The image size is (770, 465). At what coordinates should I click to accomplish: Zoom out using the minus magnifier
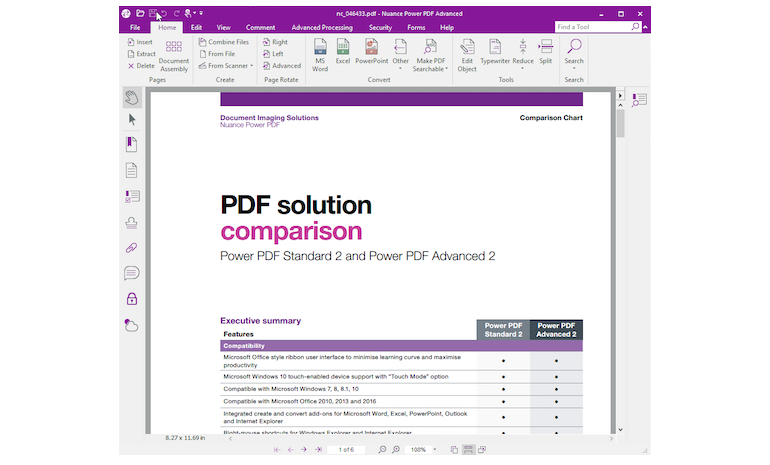coord(382,449)
